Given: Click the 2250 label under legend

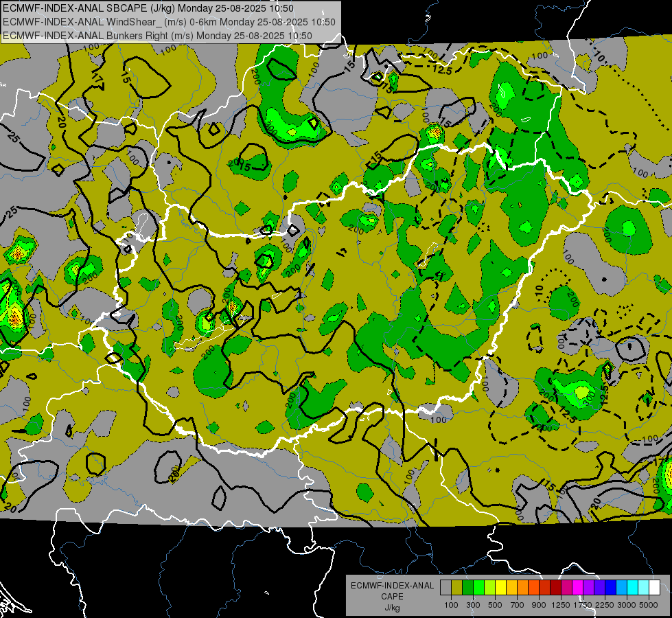Looking at the screenshot, I should [605, 605].
